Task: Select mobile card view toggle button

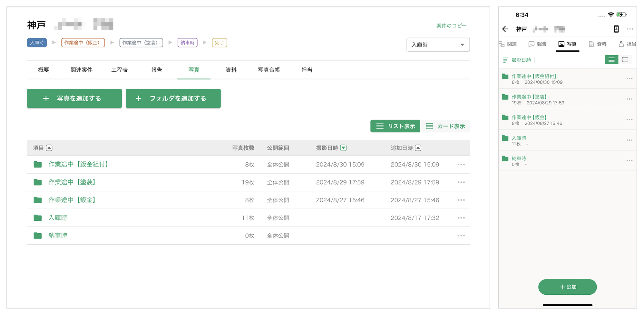Action: point(625,60)
